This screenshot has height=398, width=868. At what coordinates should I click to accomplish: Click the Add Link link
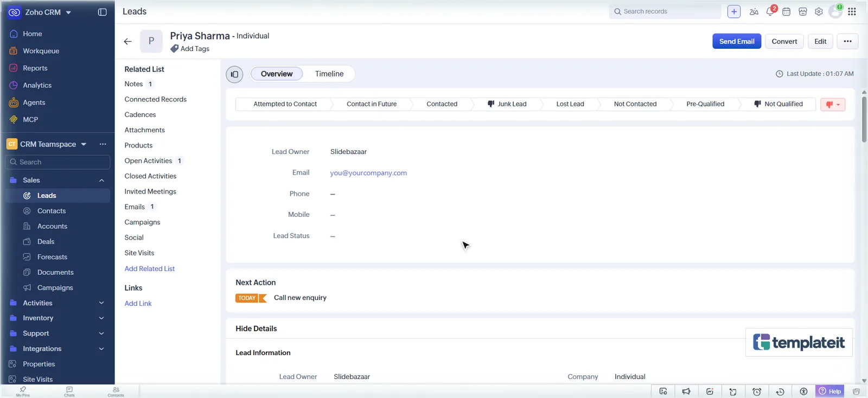138,304
